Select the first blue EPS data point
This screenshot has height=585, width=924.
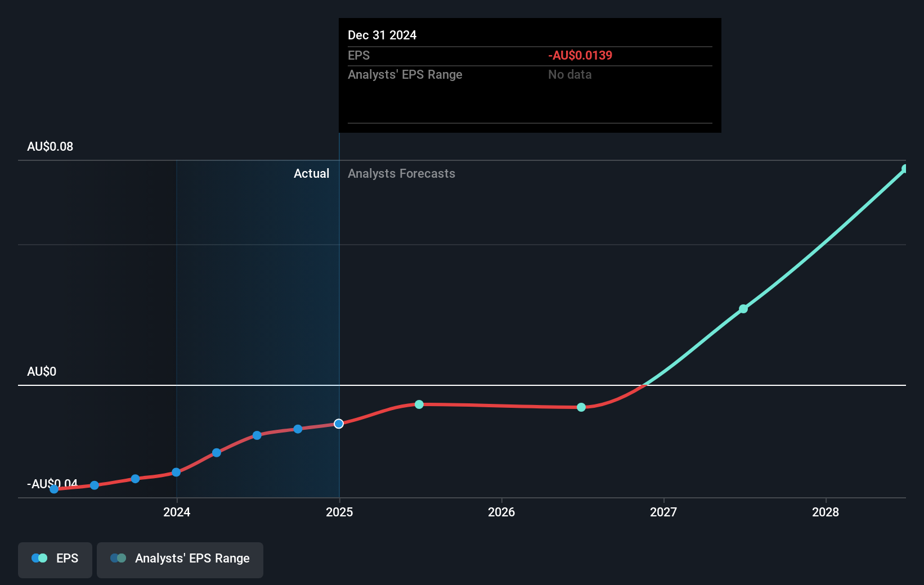tap(53, 489)
